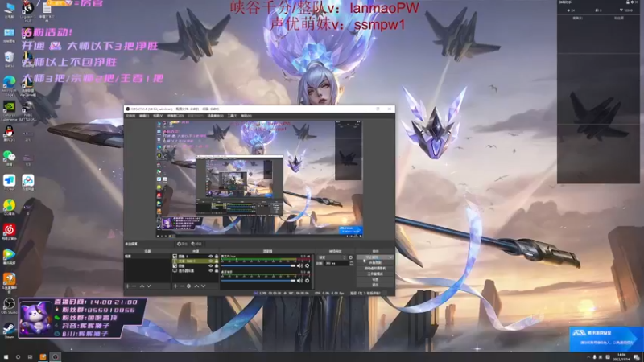Move scene down with arrow in Scenes panel
The width and height of the screenshot is (644, 362).
coord(149,286)
